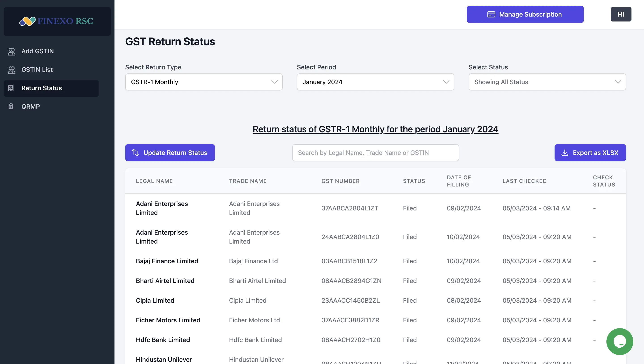The width and height of the screenshot is (644, 364).
Task: Click legal name Eicher Motors Limited
Action: (168, 320)
